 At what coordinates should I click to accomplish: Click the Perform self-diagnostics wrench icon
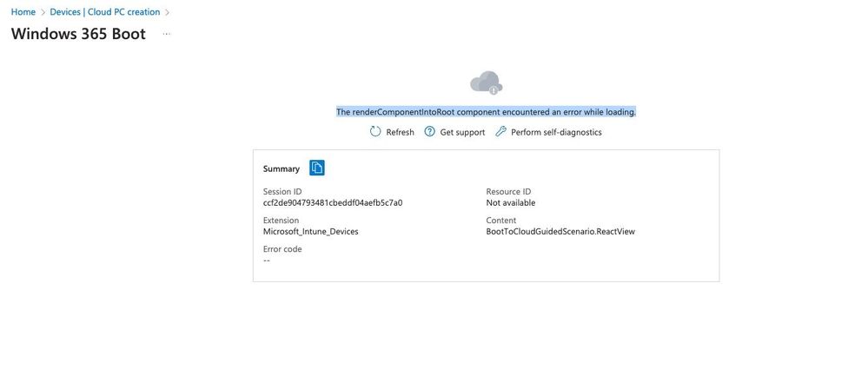click(500, 132)
